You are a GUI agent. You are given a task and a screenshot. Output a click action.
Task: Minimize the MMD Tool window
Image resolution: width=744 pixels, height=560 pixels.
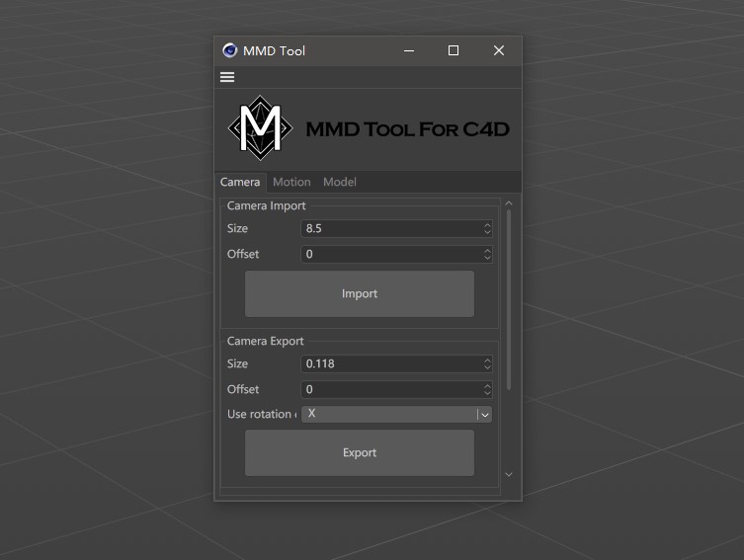(409, 50)
